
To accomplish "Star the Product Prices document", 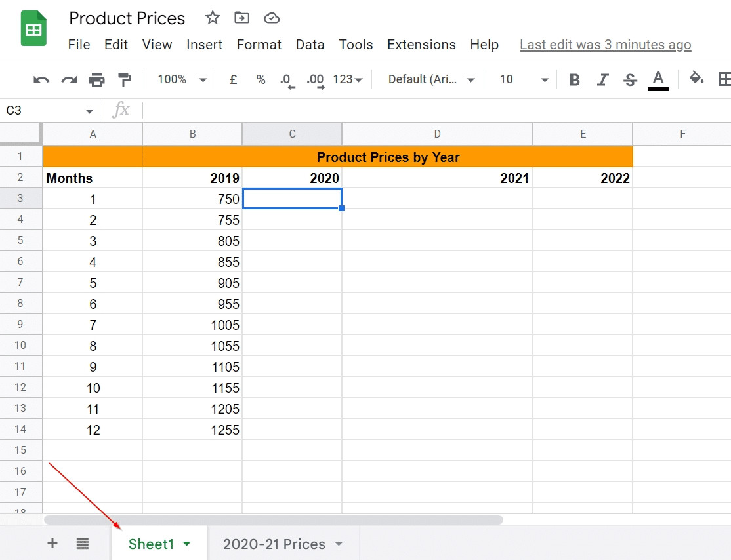I will [213, 18].
